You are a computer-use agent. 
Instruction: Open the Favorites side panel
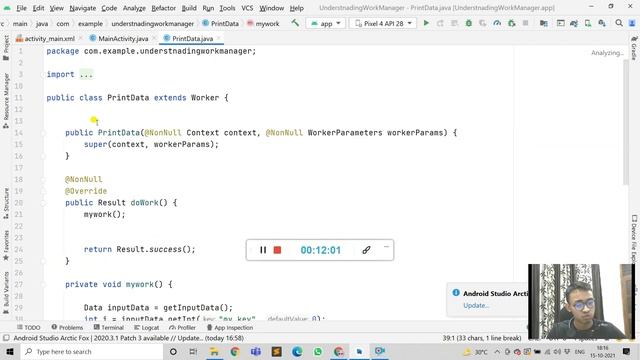click(x=6, y=246)
